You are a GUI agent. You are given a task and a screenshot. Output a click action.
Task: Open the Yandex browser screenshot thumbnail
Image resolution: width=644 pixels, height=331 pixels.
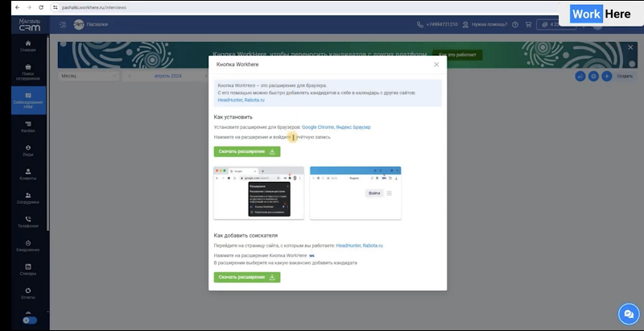coord(355,193)
